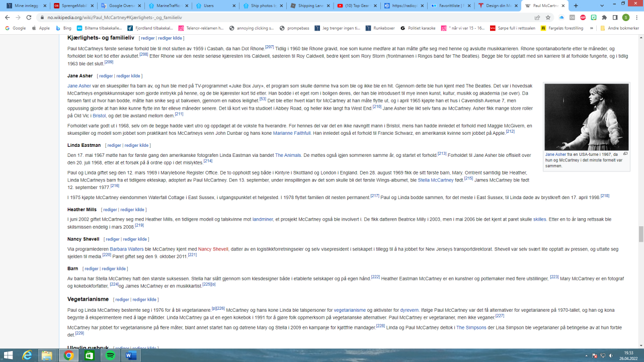Open the grey OS extension icon
The width and height of the screenshot is (644, 362).
(x=572, y=17)
